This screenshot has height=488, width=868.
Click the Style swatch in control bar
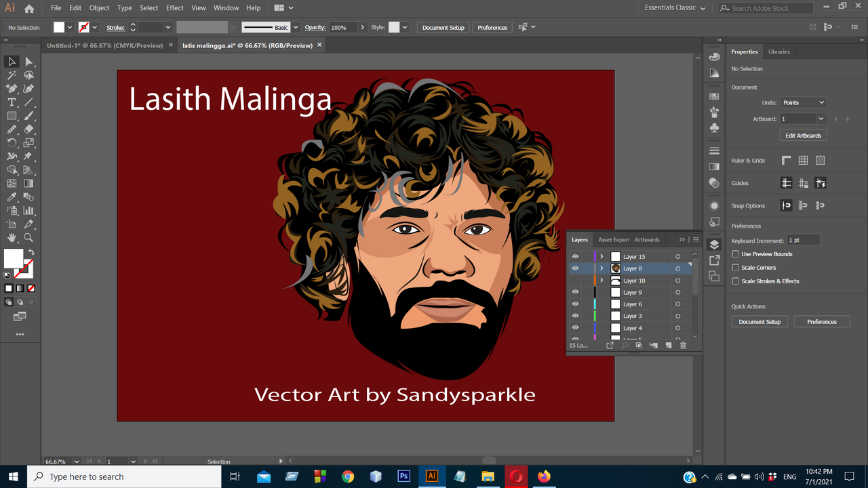coord(393,27)
